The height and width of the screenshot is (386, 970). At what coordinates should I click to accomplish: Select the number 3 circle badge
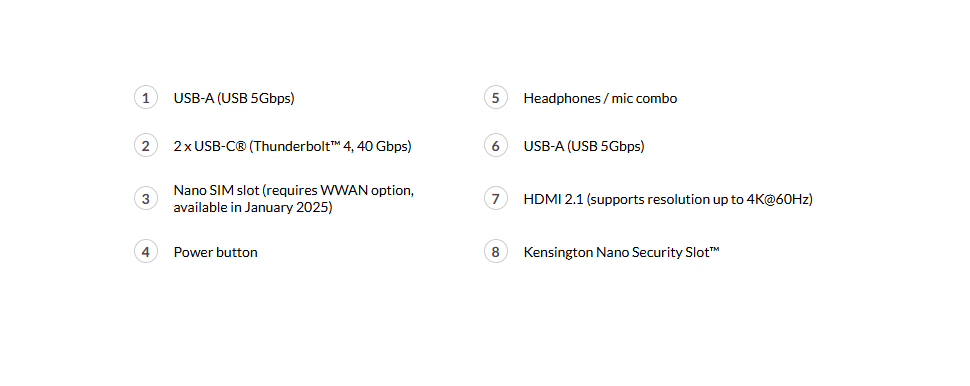pos(145,199)
